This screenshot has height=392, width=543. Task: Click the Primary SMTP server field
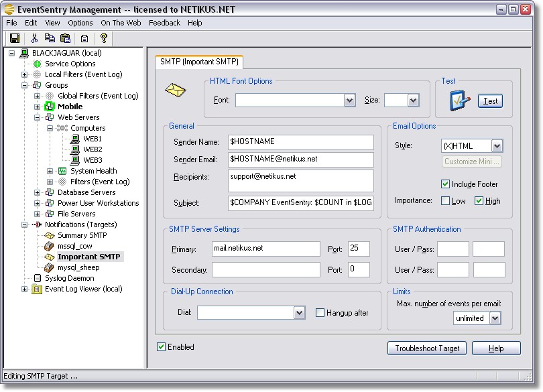point(266,249)
